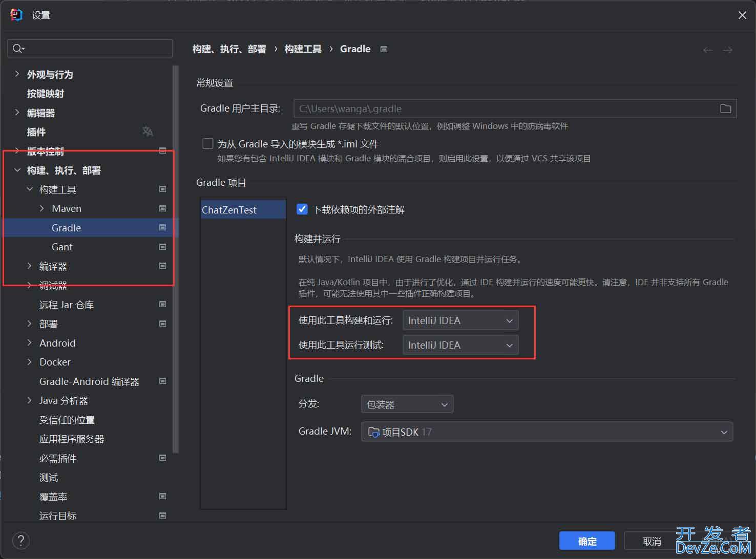756x559 pixels.
Task: Click project-level icon beside 运行目标
Action: tap(162, 515)
